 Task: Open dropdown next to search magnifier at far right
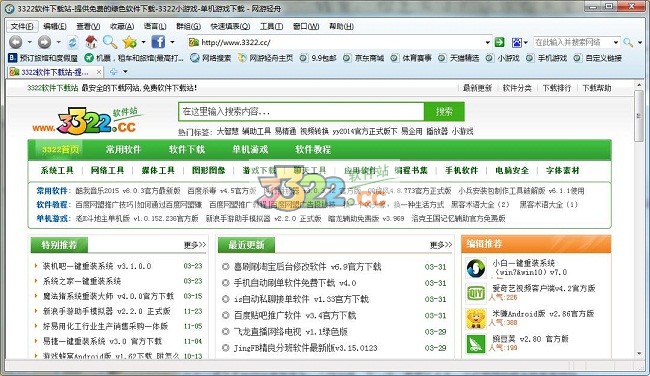point(640,42)
